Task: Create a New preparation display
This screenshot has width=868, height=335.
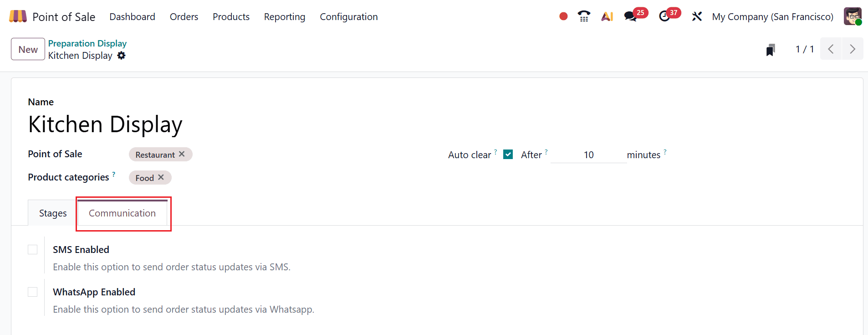Action: point(28,49)
